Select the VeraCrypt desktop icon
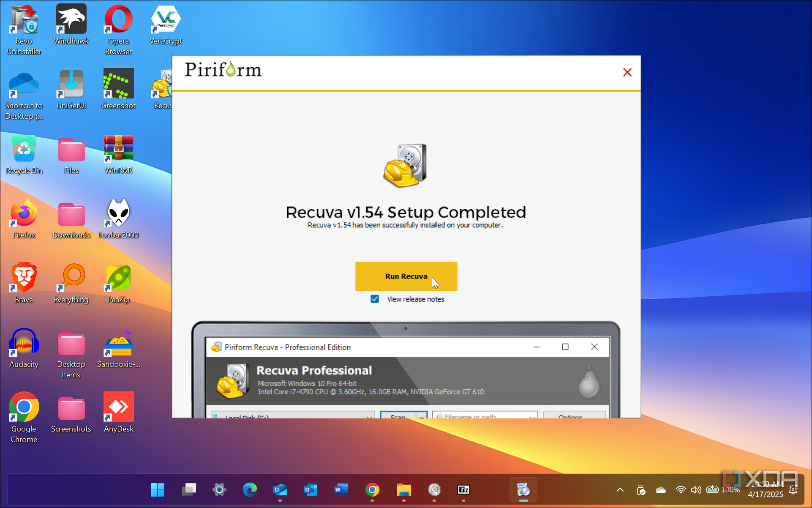This screenshot has height=508, width=812. tap(166, 25)
